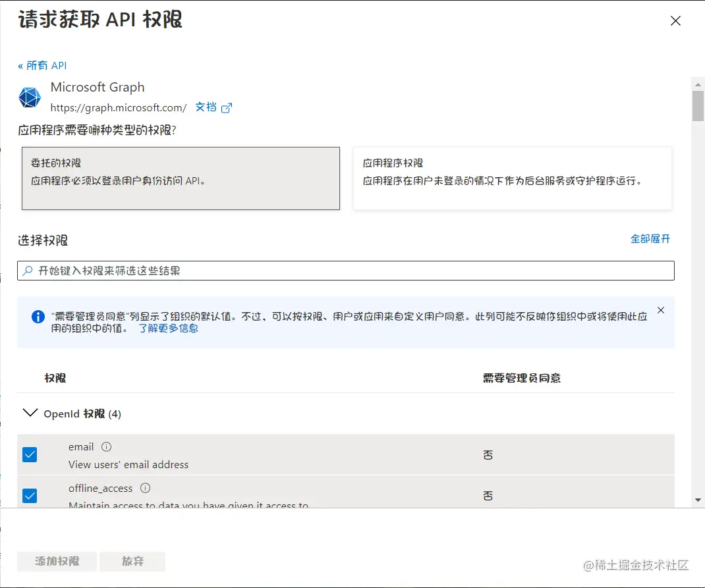Image resolution: width=705 pixels, height=588 pixels.
Task: Select the 应用程序权限 card
Action: tap(513, 178)
